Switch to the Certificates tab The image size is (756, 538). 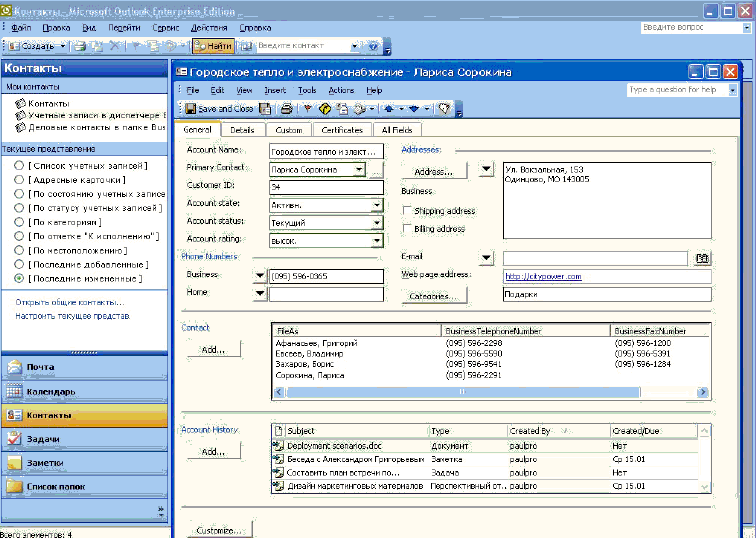(342, 130)
